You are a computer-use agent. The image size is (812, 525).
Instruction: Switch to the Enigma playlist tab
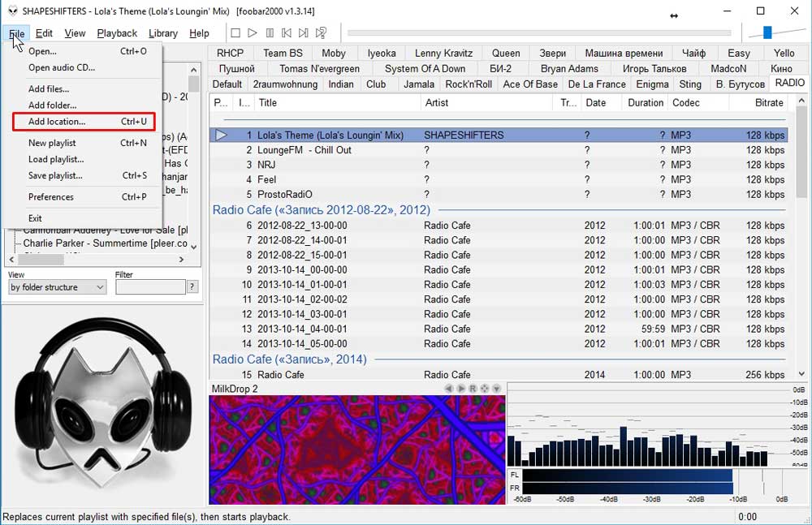[652, 84]
